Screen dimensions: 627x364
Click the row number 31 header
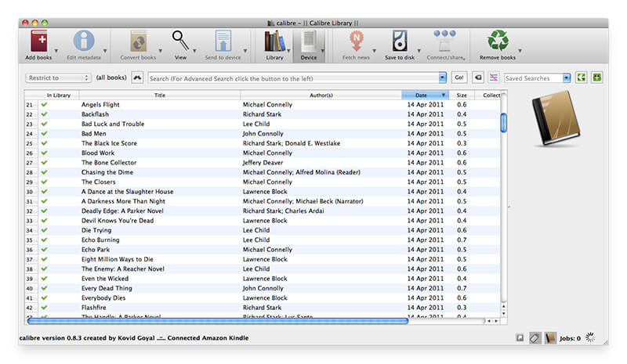click(x=30, y=201)
